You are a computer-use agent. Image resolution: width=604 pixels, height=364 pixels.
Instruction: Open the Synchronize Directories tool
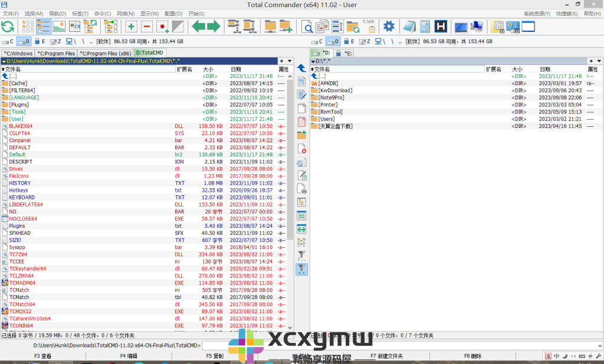pos(353,26)
